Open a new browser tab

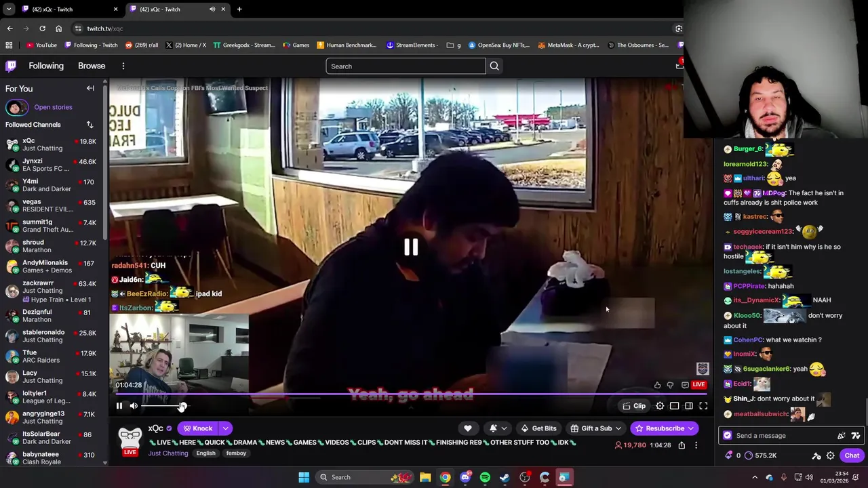pos(239,9)
